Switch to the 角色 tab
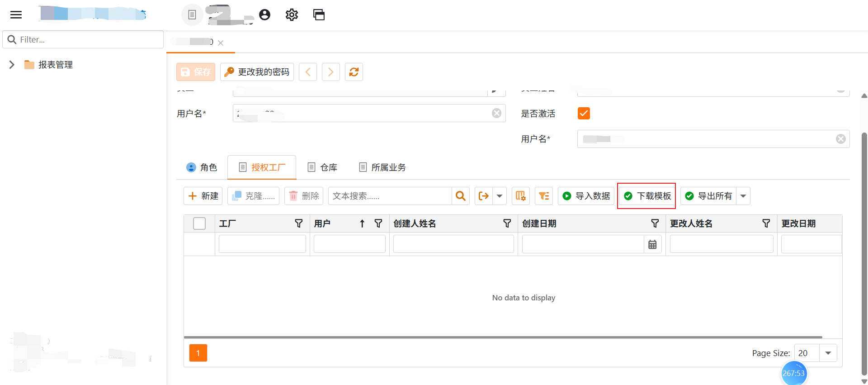The width and height of the screenshot is (868, 385). pyautogui.click(x=202, y=167)
